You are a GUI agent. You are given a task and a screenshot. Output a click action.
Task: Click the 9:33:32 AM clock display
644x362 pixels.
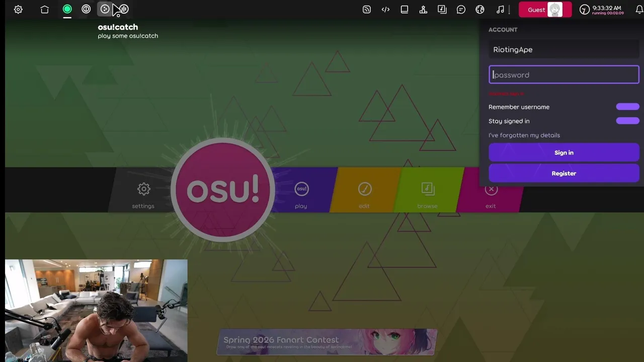click(x=607, y=9)
